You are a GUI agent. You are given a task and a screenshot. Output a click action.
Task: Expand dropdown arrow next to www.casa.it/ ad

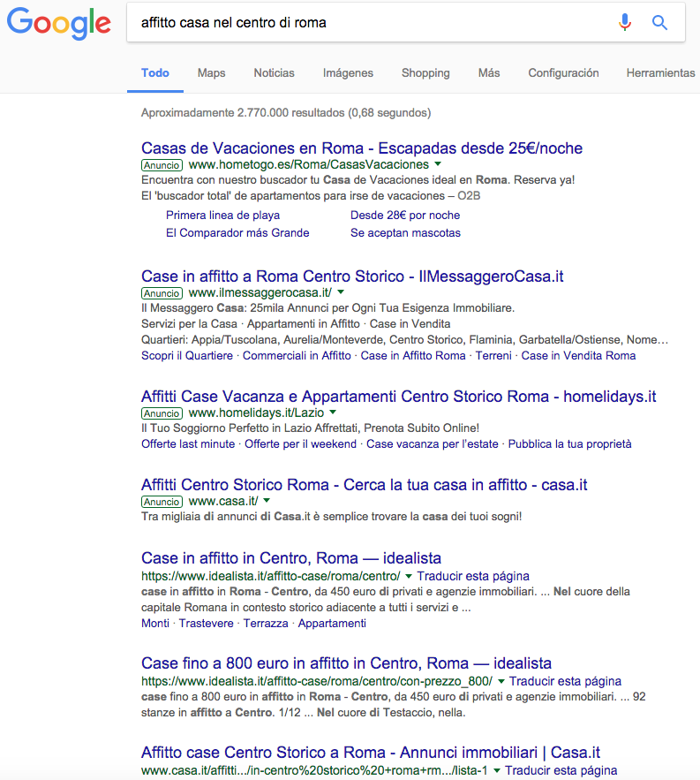267,501
